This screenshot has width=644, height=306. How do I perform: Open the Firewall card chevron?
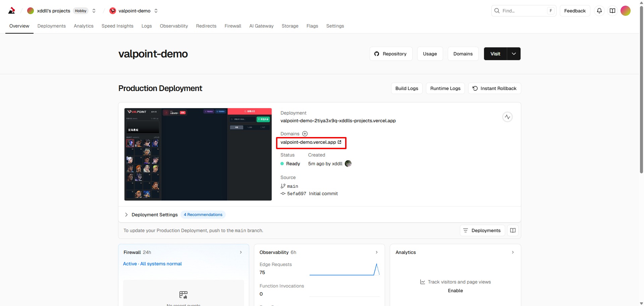[x=241, y=252]
